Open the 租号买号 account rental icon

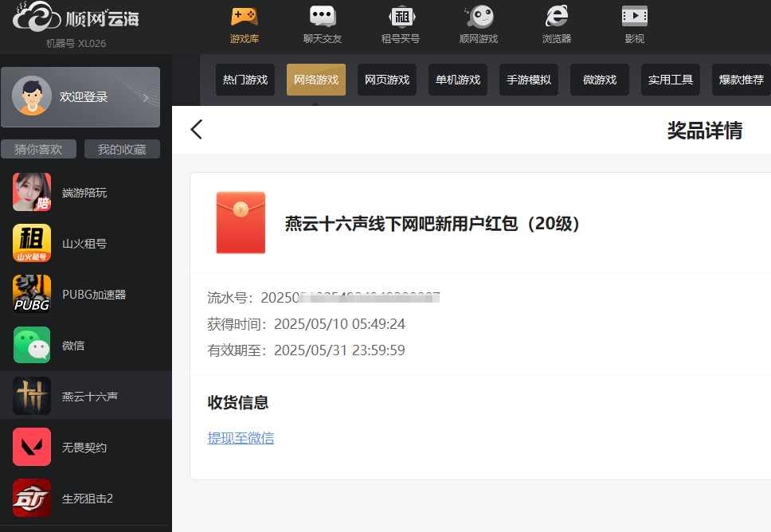pyautogui.click(x=401, y=16)
